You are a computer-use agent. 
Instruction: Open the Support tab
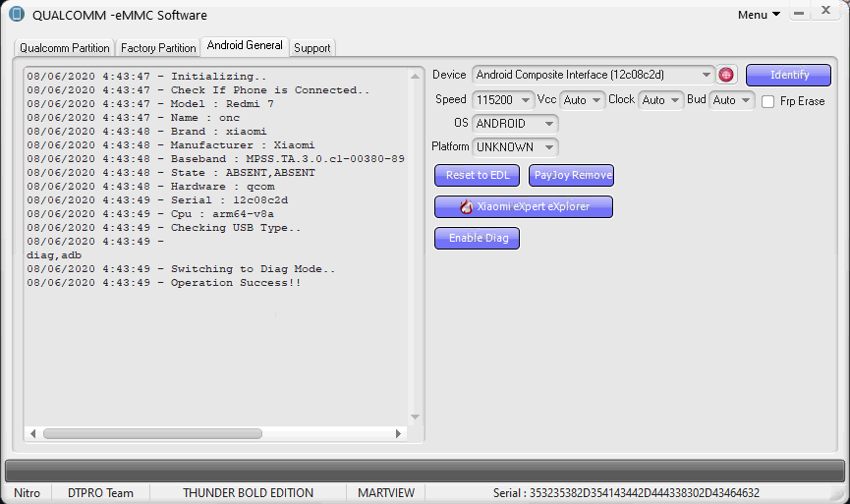(x=312, y=48)
